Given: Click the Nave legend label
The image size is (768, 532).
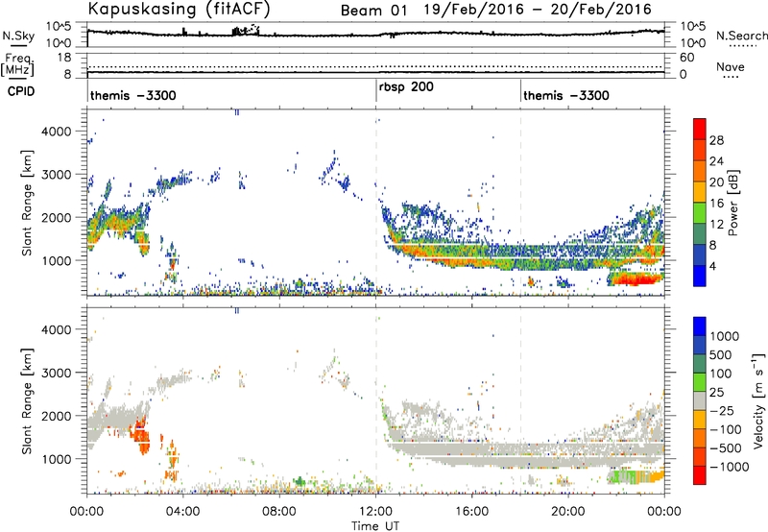Looking at the screenshot, I should pyautogui.click(x=731, y=66).
